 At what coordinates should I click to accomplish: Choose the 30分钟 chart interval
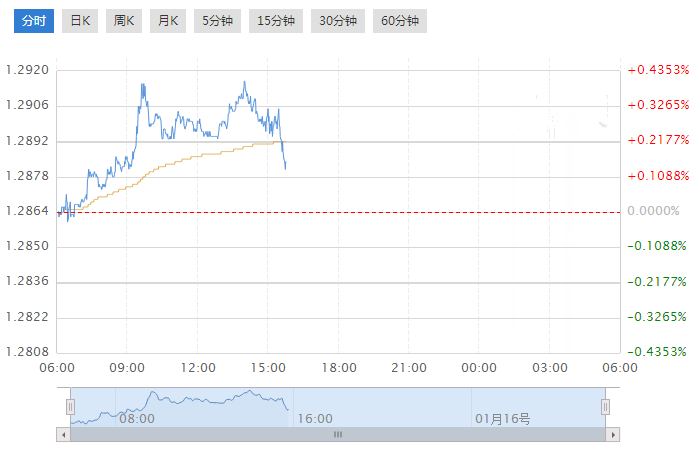pos(338,20)
